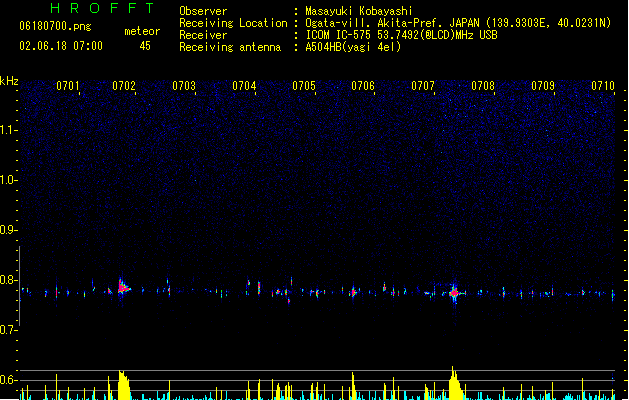Click the bright meteor echo near 0702
Image resolution: width=629 pixels, height=400 pixels.
point(123,287)
